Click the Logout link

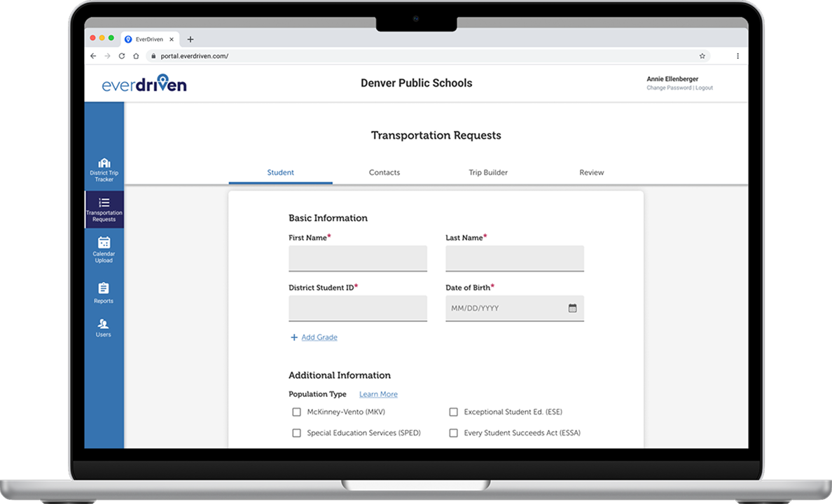704,88
